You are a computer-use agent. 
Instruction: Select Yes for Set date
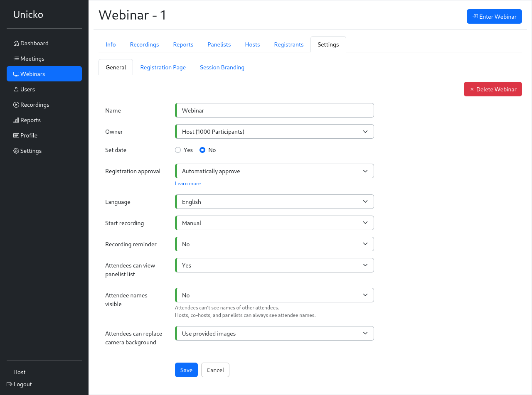(178, 150)
